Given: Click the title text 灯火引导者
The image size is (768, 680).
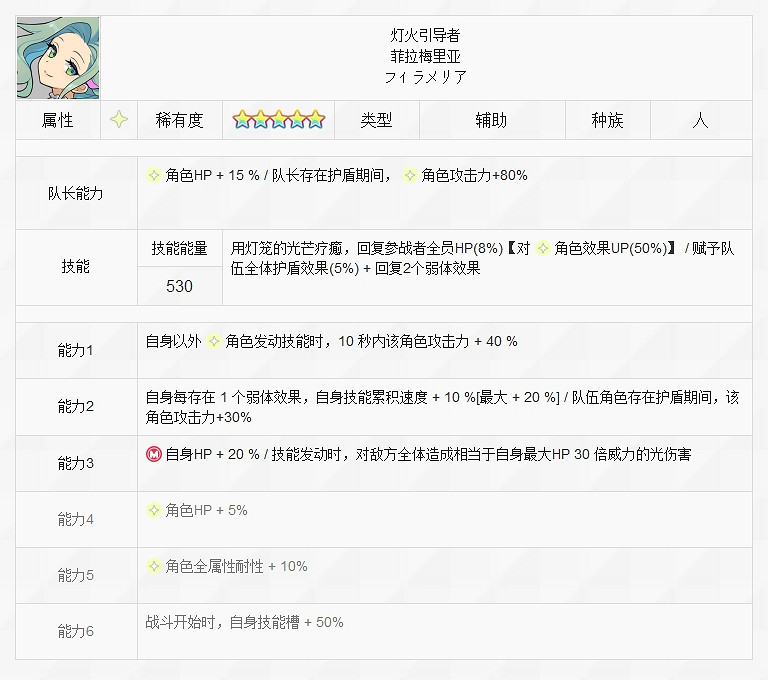Looking at the screenshot, I should click(x=425, y=35).
